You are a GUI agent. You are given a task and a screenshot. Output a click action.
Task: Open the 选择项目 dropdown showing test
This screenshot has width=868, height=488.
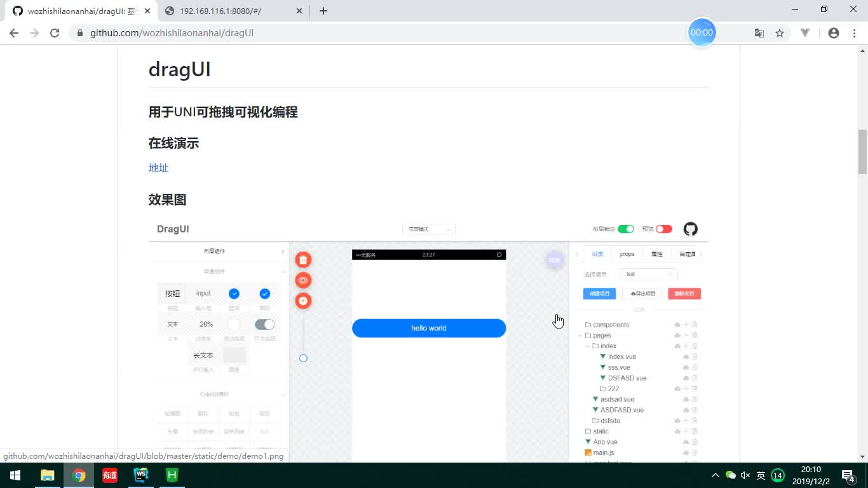[x=648, y=274]
